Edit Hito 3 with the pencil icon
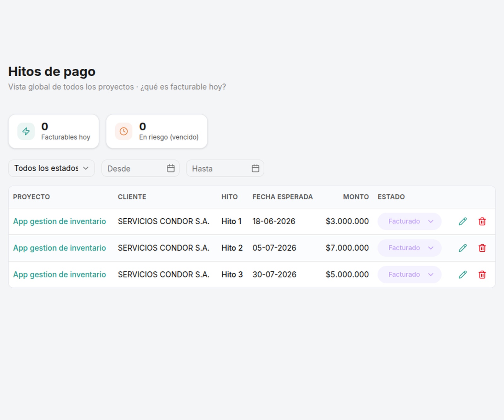 [x=462, y=274]
